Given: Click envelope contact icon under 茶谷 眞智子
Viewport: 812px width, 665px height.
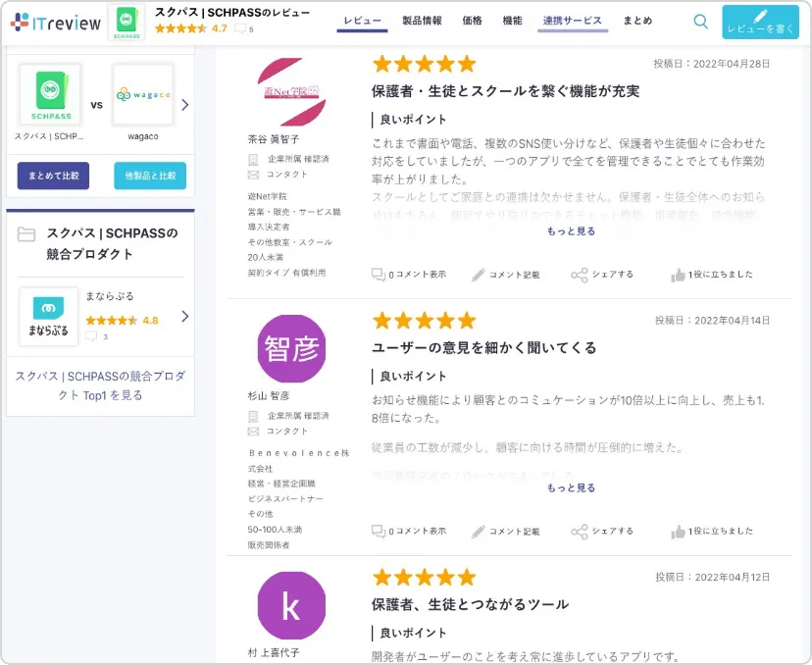Looking at the screenshot, I should (x=253, y=175).
